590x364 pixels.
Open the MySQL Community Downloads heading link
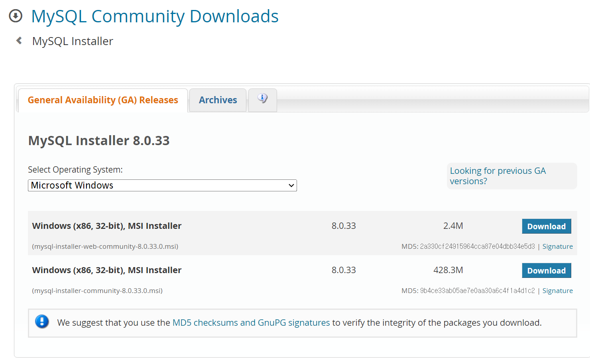155,16
